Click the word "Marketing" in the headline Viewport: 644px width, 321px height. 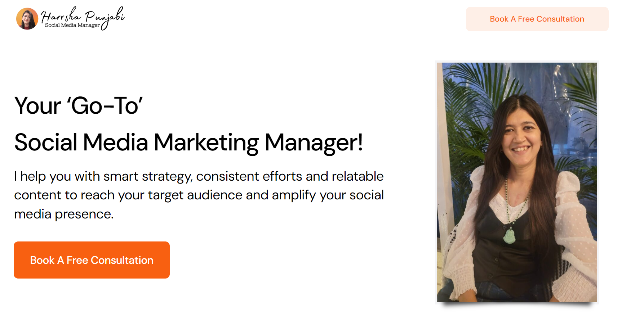tap(206, 143)
